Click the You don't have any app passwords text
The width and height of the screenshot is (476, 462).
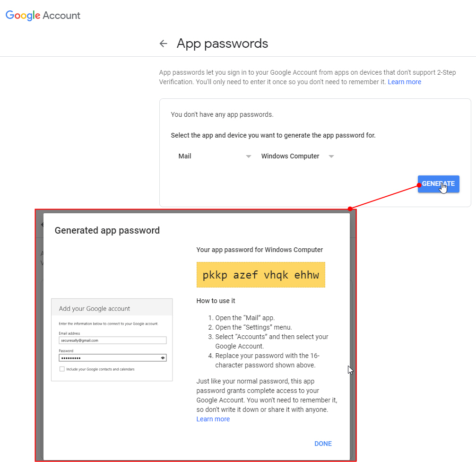click(x=222, y=114)
